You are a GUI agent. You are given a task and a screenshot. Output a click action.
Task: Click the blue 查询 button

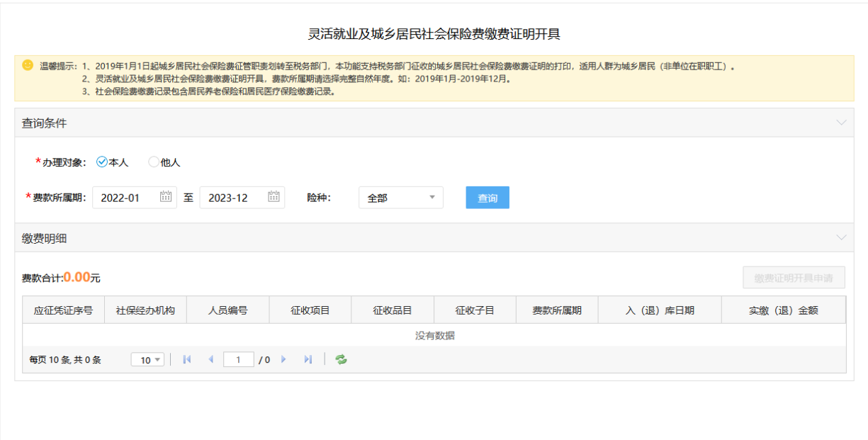click(x=487, y=198)
